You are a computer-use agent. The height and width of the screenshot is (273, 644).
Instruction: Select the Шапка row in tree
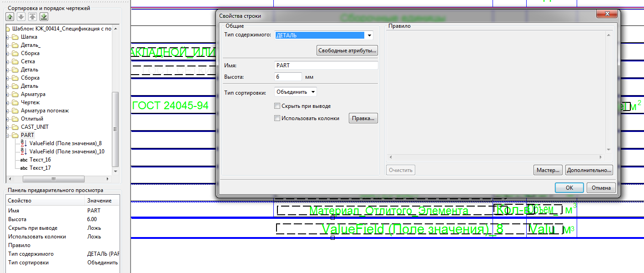coord(29,37)
